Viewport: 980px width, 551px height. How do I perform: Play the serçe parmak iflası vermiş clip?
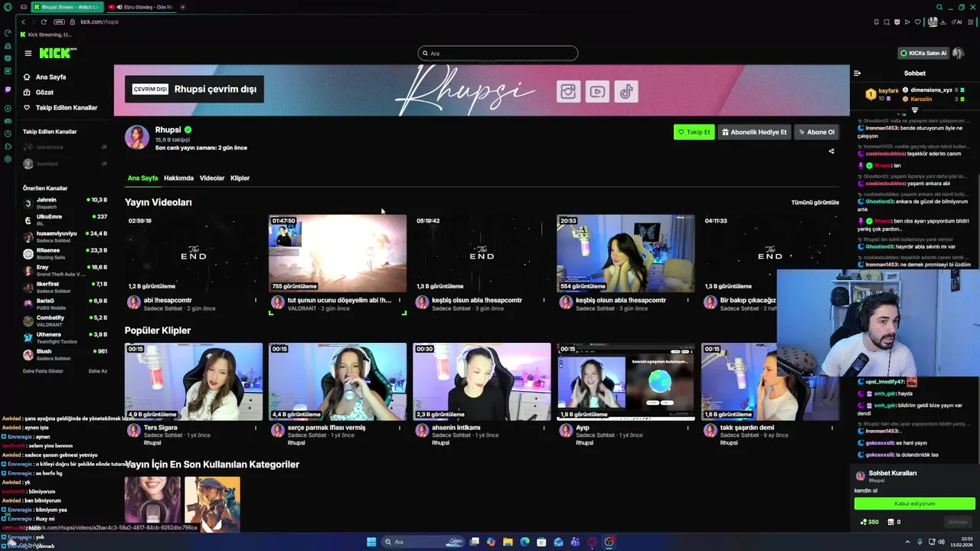pos(338,381)
